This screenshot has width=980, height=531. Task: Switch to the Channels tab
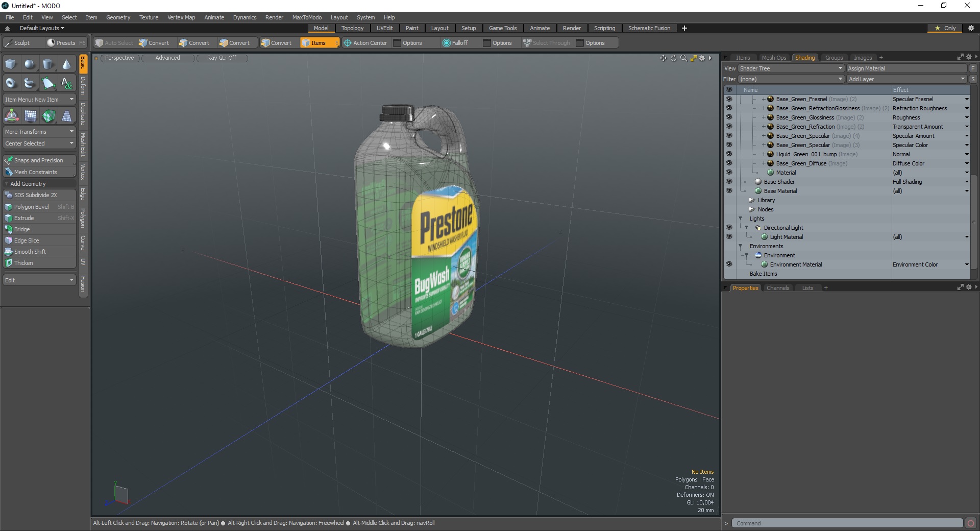(x=778, y=288)
